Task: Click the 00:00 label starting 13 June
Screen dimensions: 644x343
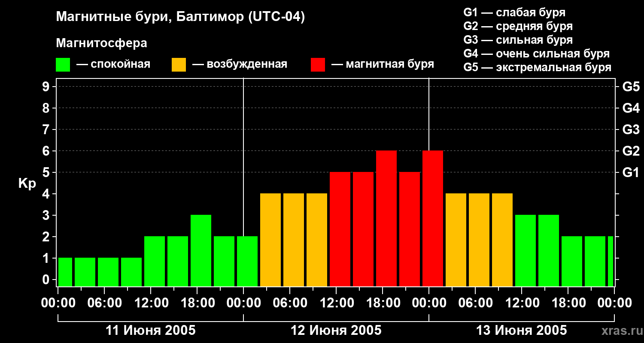Action: point(429,303)
